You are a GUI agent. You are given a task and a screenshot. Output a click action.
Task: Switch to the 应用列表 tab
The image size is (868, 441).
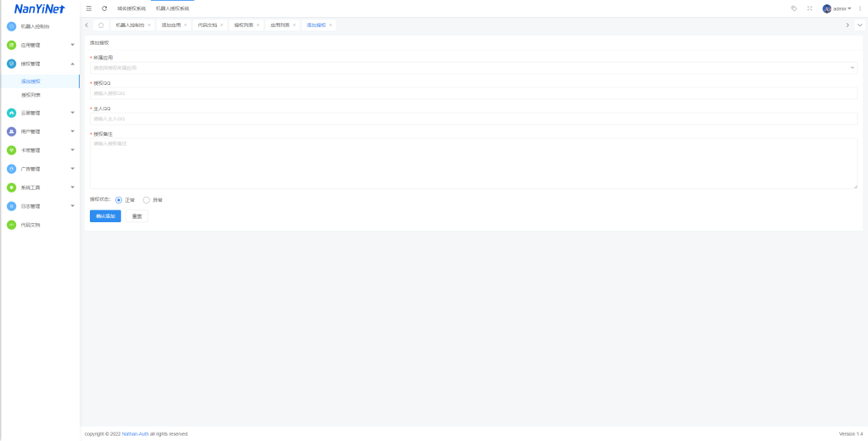click(280, 25)
